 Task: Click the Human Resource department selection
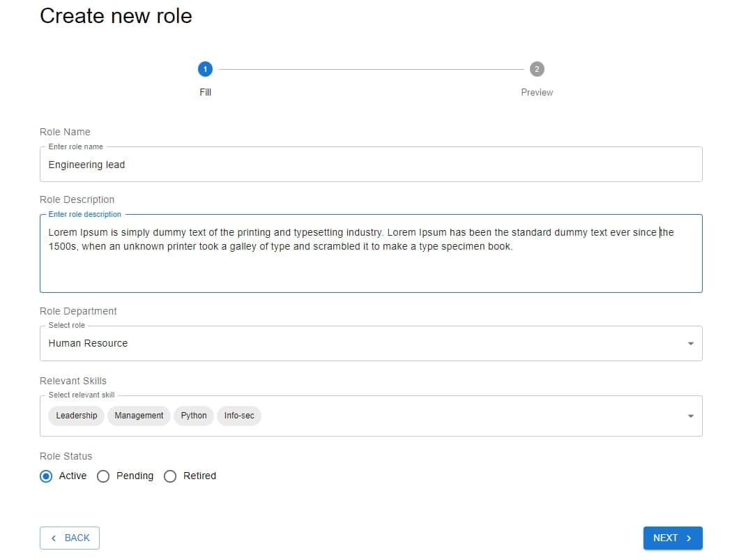(88, 344)
